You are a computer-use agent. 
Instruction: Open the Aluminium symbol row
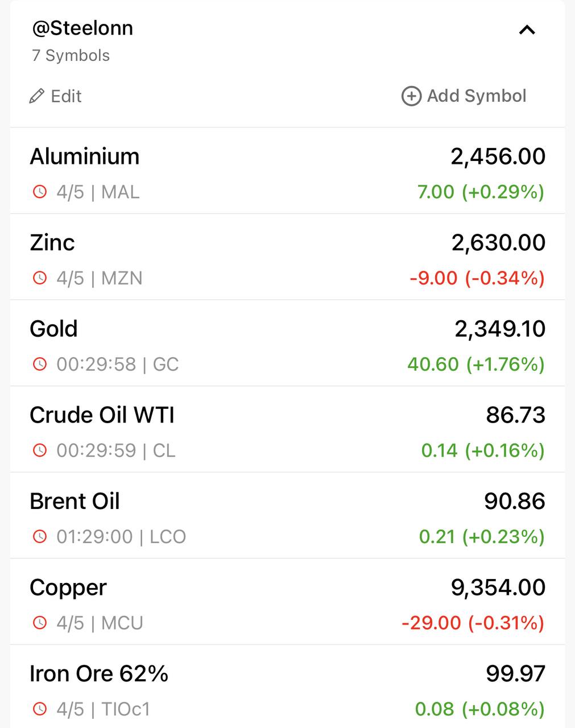tap(287, 171)
